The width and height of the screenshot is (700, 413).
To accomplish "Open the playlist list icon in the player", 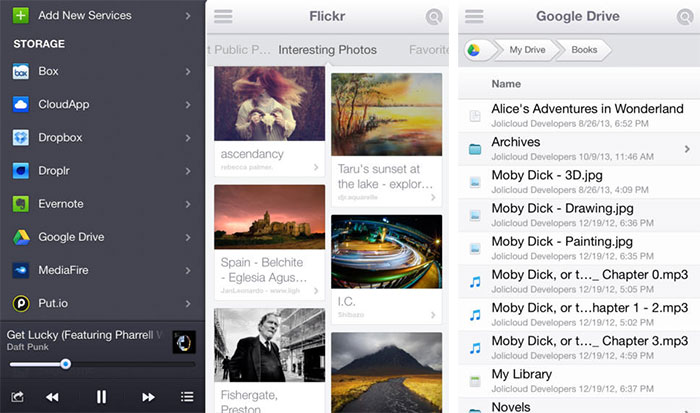I will (187, 396).
